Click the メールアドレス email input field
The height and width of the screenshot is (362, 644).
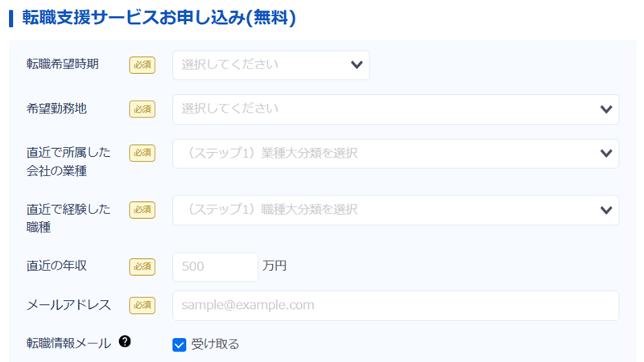[x=394, y=306]
